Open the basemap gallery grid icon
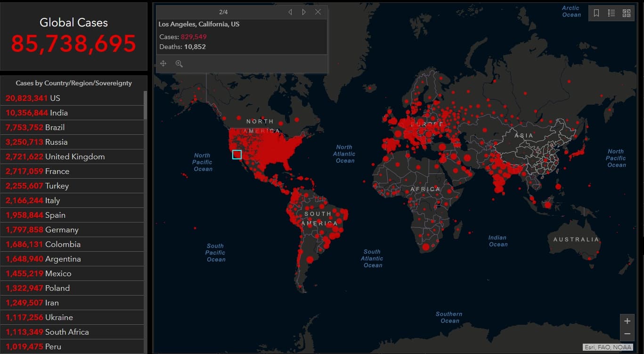This screenshot has width=644, height=354. [627, 13]
